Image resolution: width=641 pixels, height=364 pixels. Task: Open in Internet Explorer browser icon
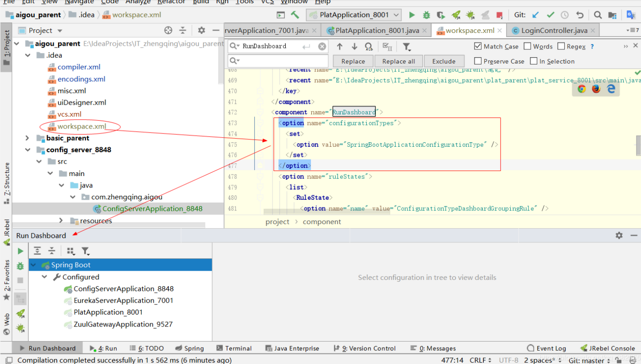pos(611,89)
